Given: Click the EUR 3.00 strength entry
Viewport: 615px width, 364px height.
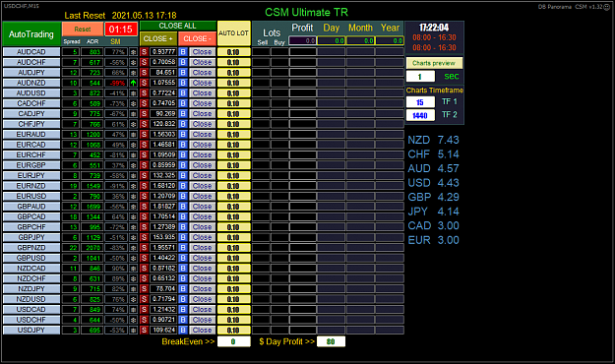Looking at the screenshot, I should point(433,240).
